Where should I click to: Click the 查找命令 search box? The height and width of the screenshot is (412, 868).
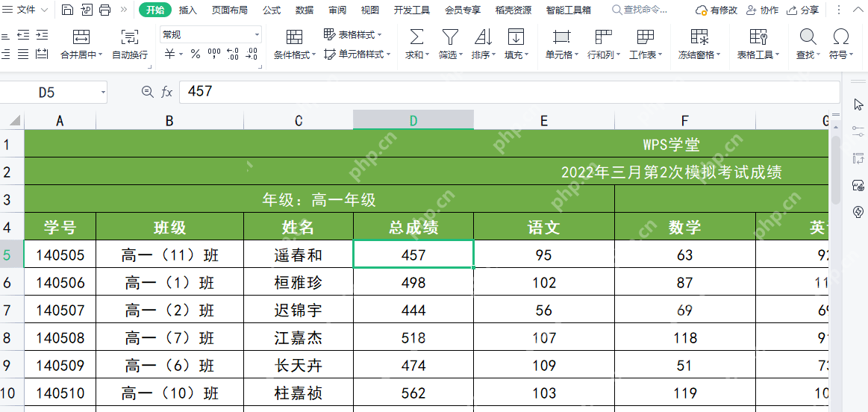tap(640, 10)
